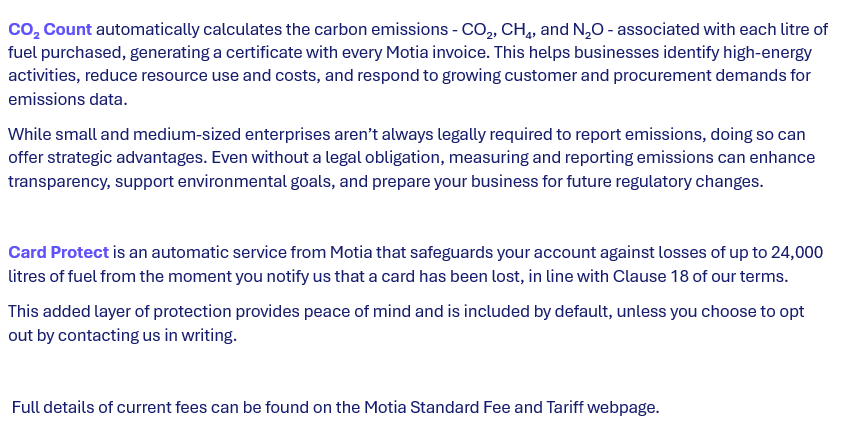851x438 pixels.
Task: Click the purple Card Protect heading
Action: click(59, 252)
